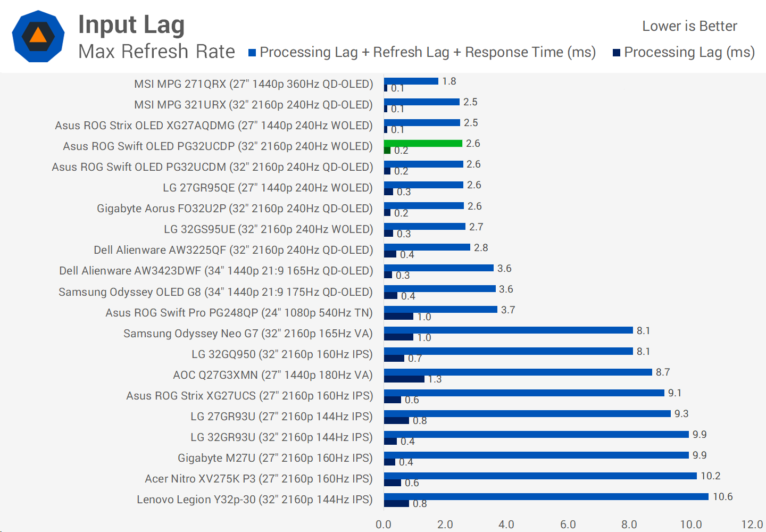This screenshot has height=532, width=766.
Task: Select the 'Input Lag' chart title
Action: tap(131, 25)
